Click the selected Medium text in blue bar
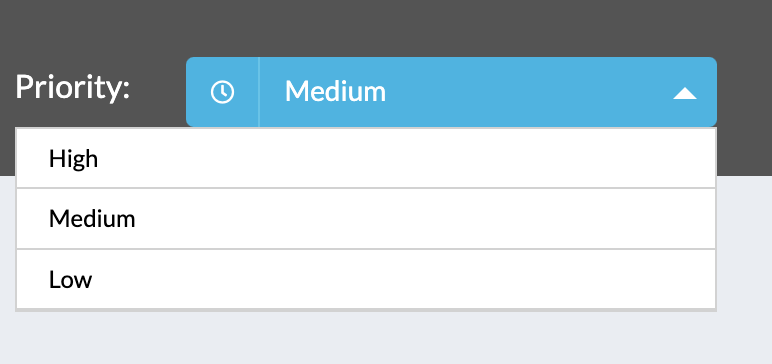The height and width of the screenshot is (364, 772). coord(335,92)
